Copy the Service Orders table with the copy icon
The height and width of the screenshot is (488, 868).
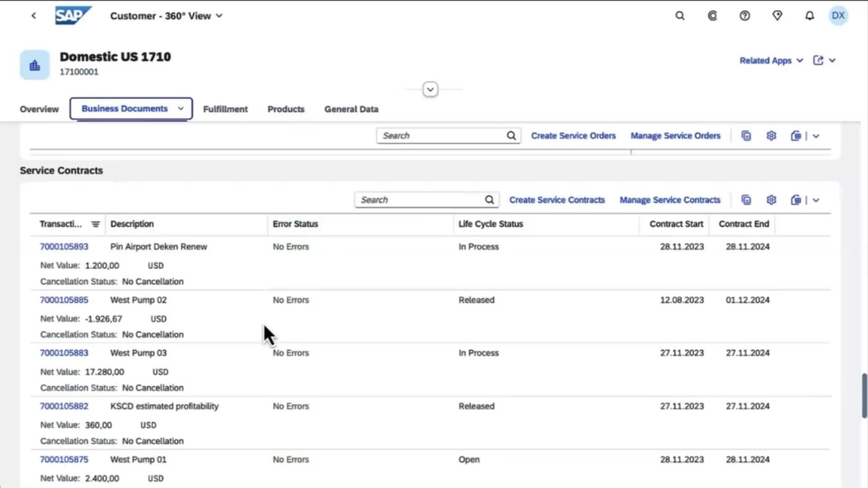[x=746, y=136]
